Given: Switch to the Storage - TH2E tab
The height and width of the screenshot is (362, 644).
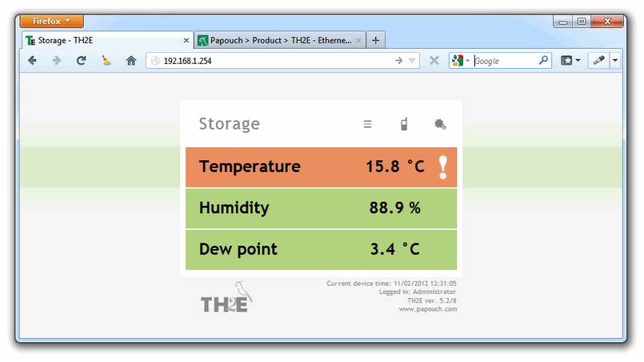Looking at the screenshot, I should click(107, 40).
